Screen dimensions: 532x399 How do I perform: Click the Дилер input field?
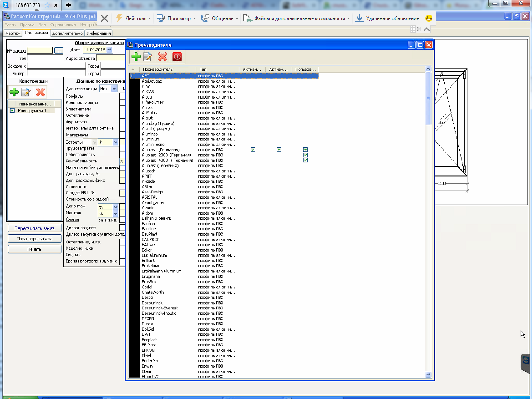(x=57, y=73)
